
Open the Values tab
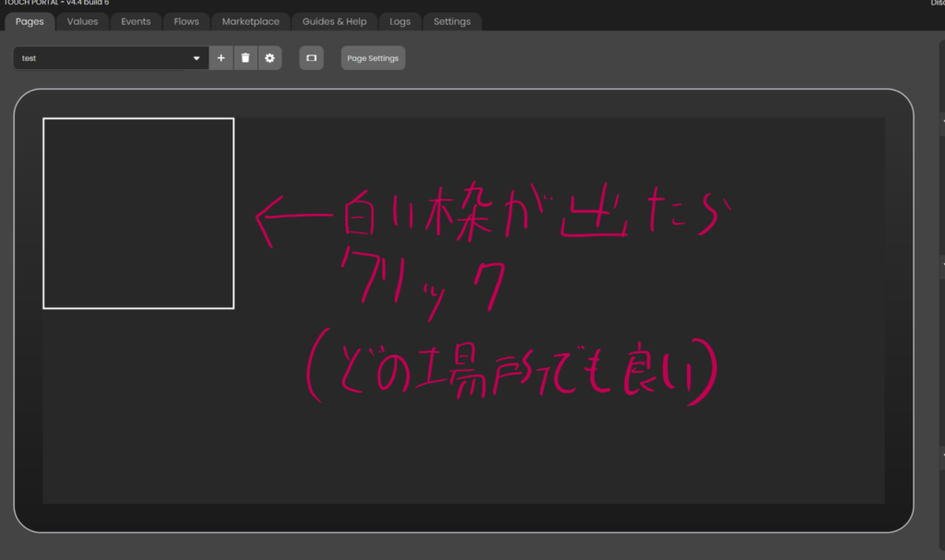point(82,21)
